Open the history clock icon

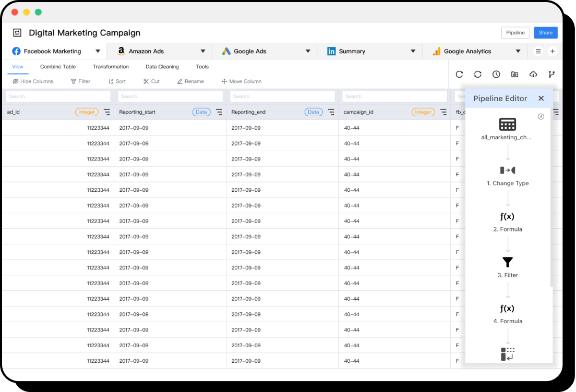pyautogui.click(x=496, y=75)
